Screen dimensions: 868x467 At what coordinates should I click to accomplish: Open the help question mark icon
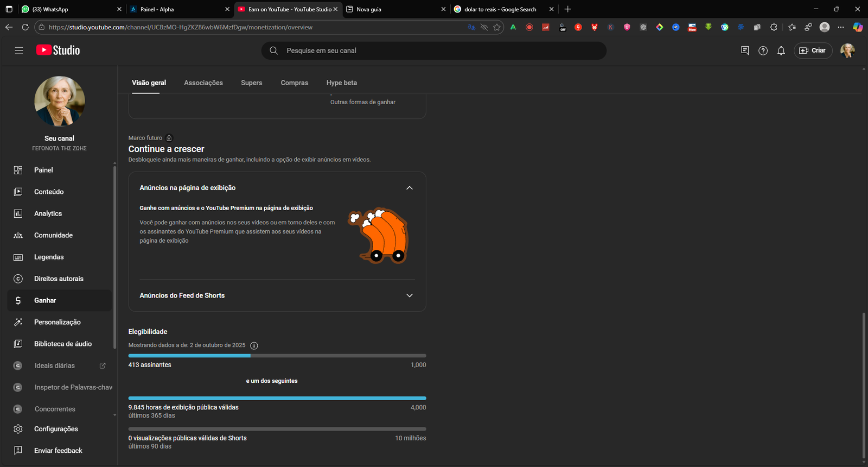pyautogui.click(x=763, y=51)
